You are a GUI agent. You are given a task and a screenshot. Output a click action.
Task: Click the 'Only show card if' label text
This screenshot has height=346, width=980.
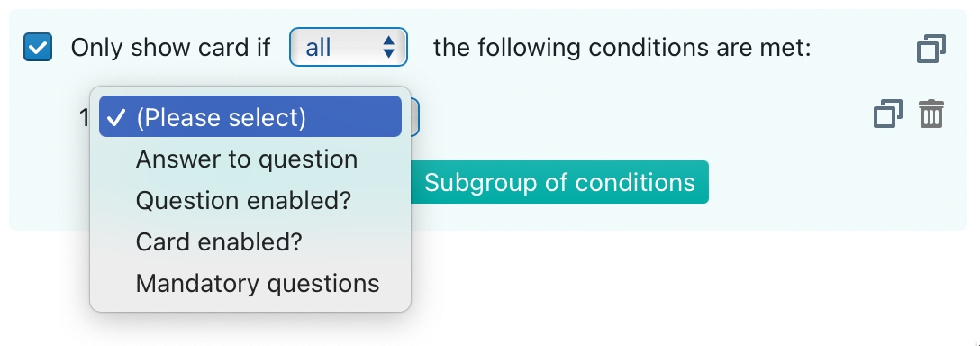pos(170,48)
